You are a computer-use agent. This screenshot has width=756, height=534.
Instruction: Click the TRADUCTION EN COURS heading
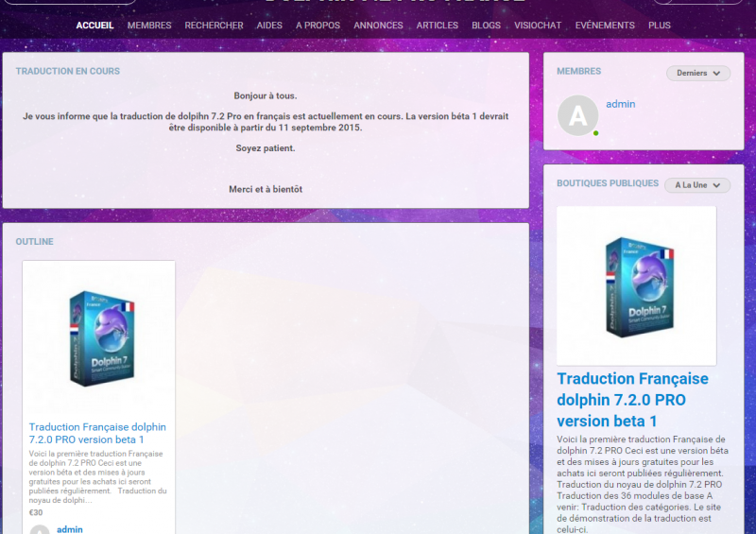[67, 72]
